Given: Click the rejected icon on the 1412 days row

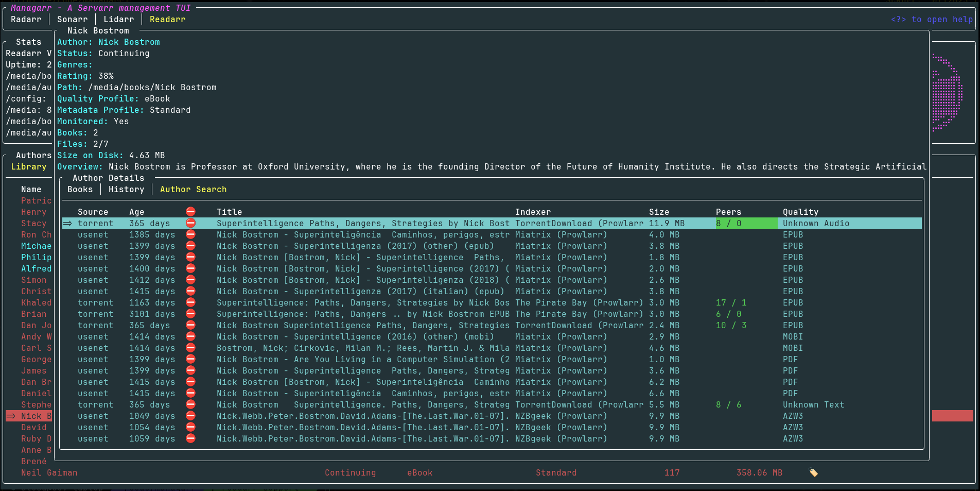Looking at the screenshot, I should [190, 280].
